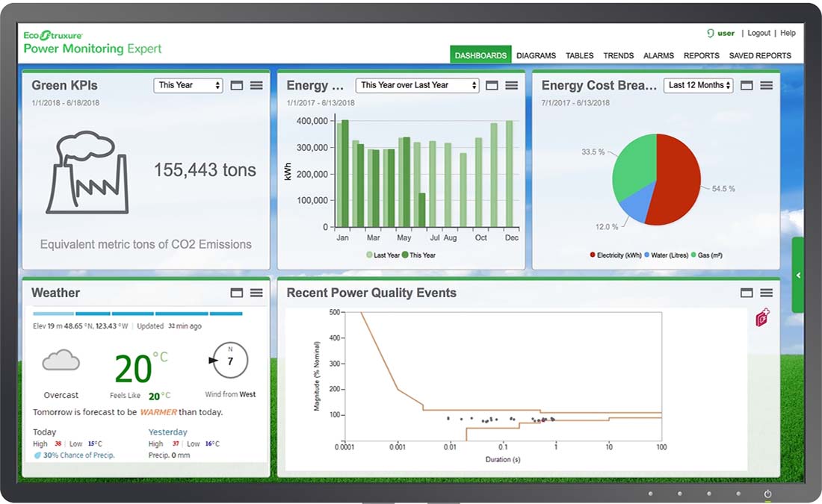Open the Last 12 Months dropdown
Screen dimensions: 822x504
coord(697,85)
